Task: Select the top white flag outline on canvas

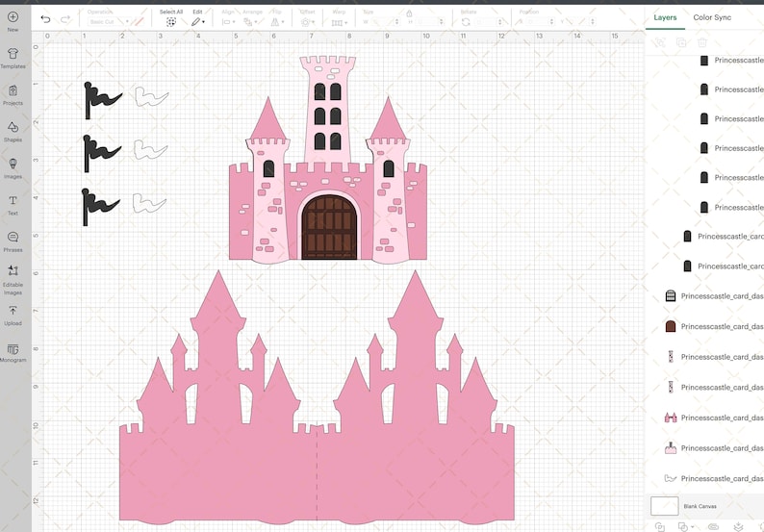Action: 151,96
